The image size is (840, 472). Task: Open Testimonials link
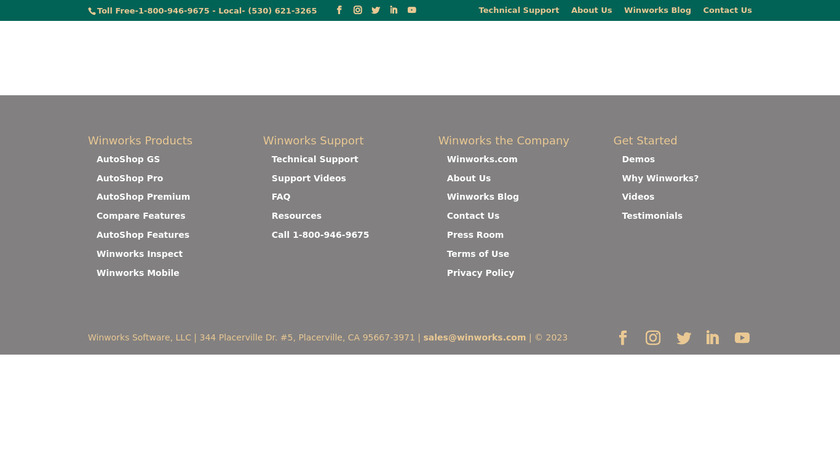pyautogui.click(x=652, y=216)
